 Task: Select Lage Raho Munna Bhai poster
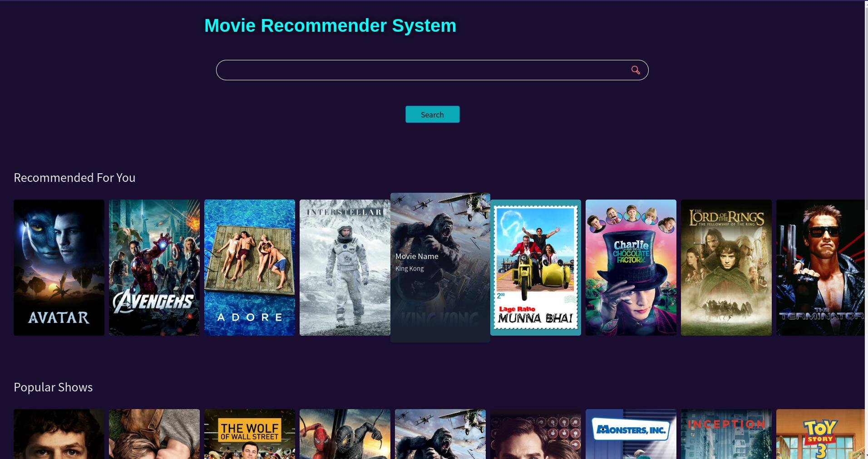(x=536, y=268)
